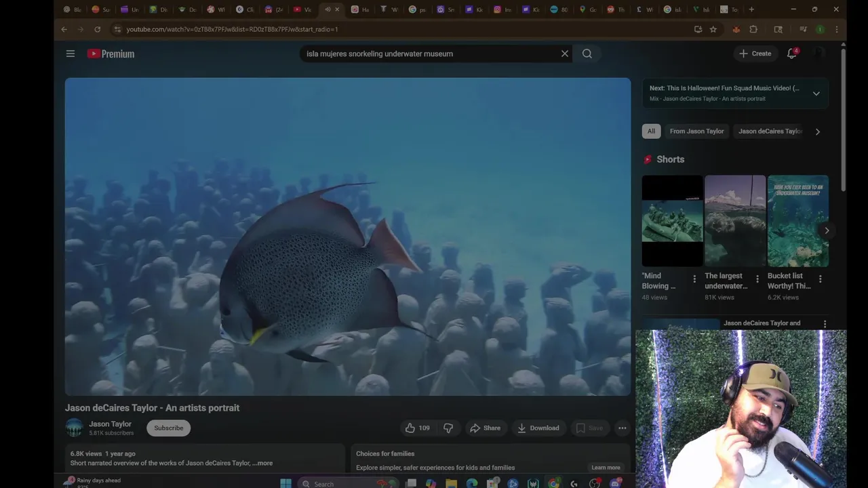868x488 pixels.
Task: Click Learn more in families panel
Action: point(606,467)
